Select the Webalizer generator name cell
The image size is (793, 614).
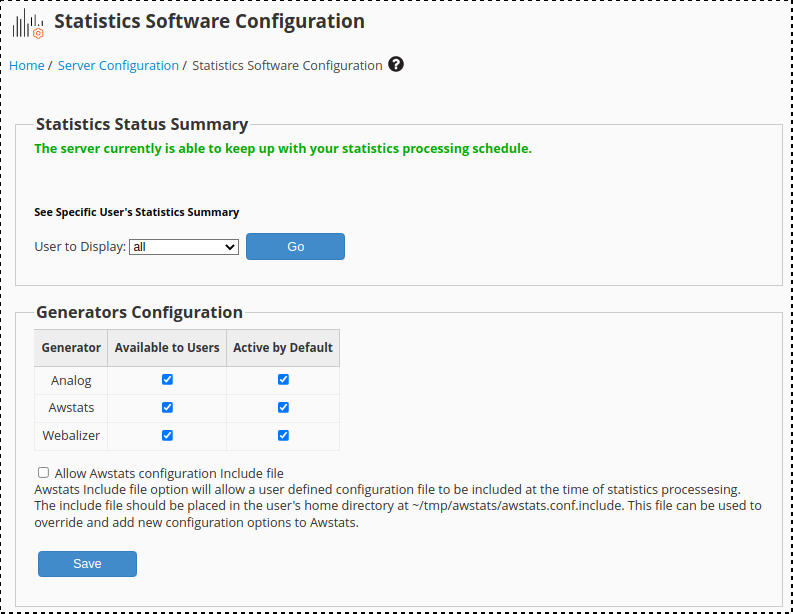(71, 436)
